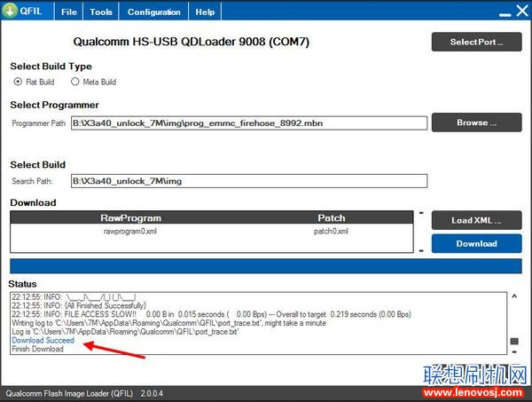Click the Patch column header
This screenshot has height=402, width=532.
332,218
